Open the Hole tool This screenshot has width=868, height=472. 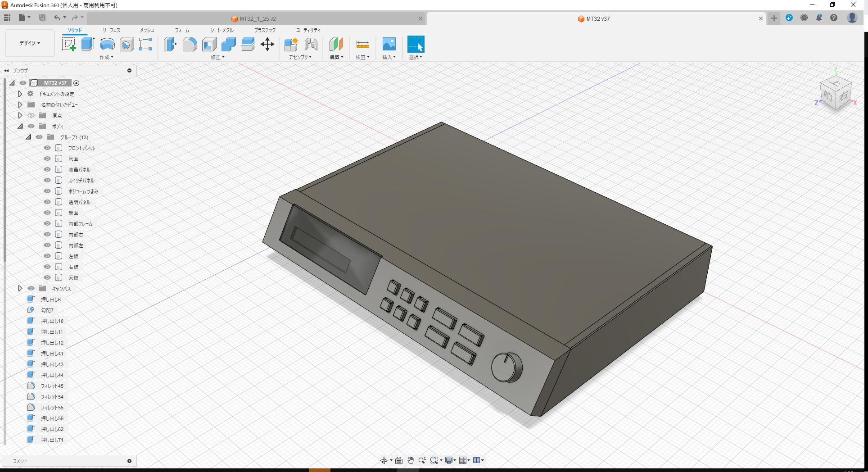click(127, 44)
